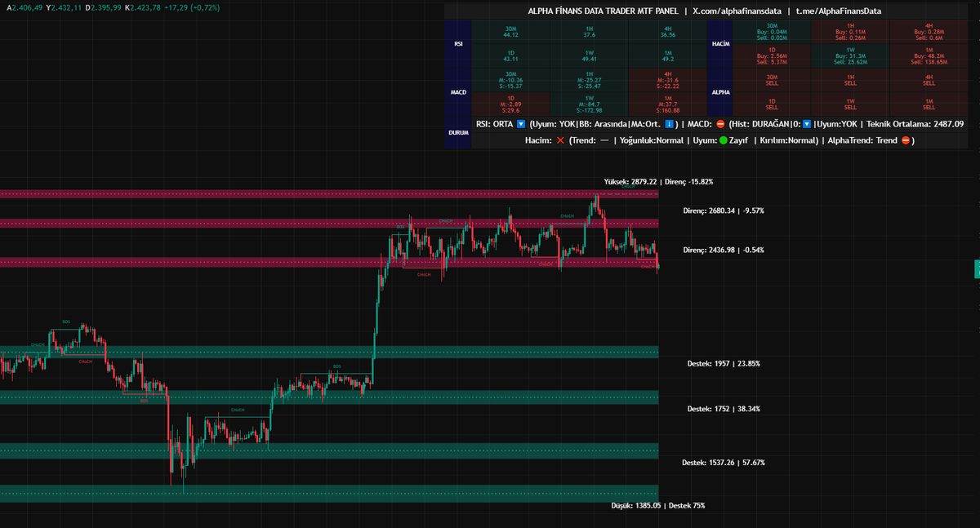Click the MACD 1W cell with M:-84.7
The height and width of the screenshot is (528, 980).
click(x=589, y=104)
